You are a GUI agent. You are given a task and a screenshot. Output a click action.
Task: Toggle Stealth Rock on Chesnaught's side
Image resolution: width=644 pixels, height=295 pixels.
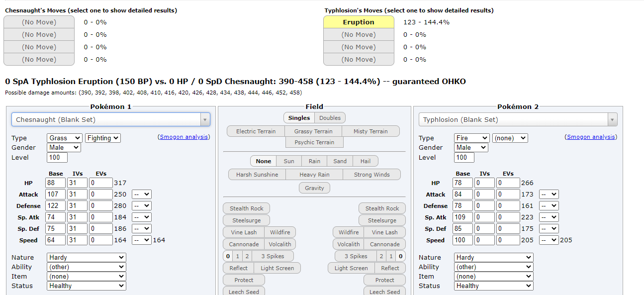[247, 208]
